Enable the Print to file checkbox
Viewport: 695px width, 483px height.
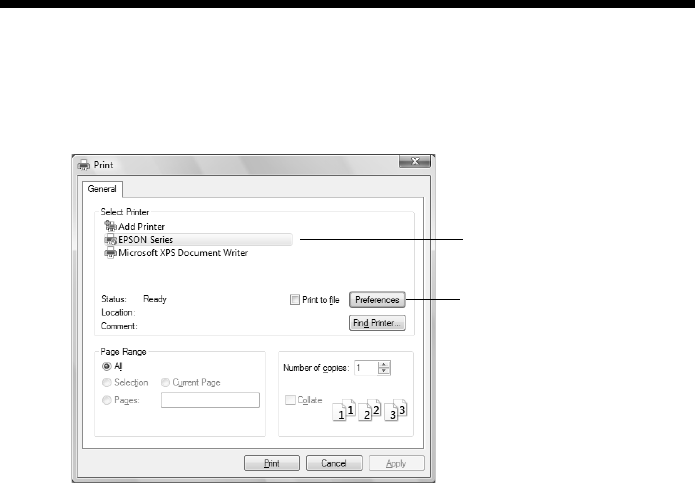pyautogui.click(x=295, y=300)
